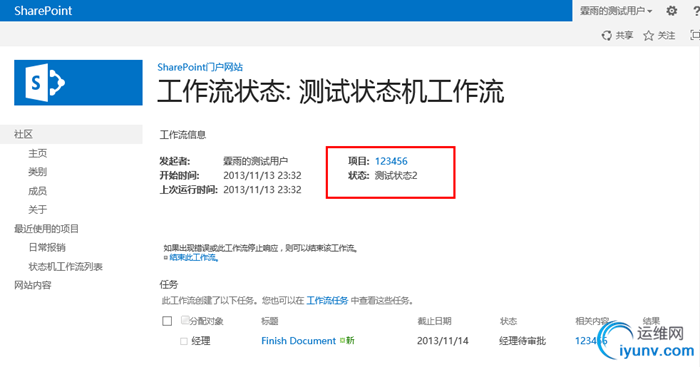Click the 状态 column header in tasks
This screenshot has height=367, width=700.
(x=508, y=321)
